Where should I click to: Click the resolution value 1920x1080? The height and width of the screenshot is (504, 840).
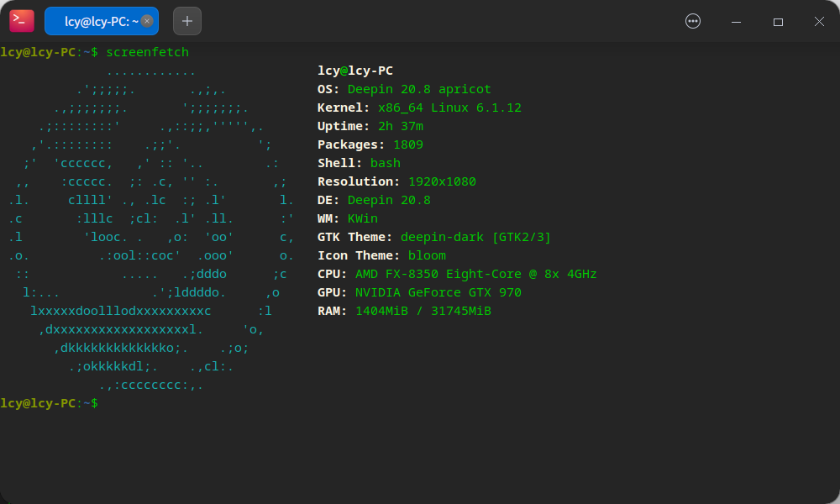click(x=442, y=181)
